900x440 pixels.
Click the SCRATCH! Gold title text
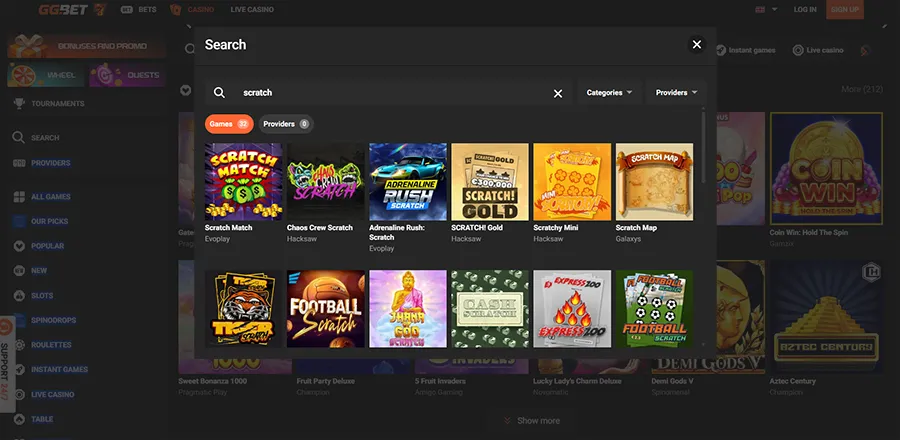[477, 228]
